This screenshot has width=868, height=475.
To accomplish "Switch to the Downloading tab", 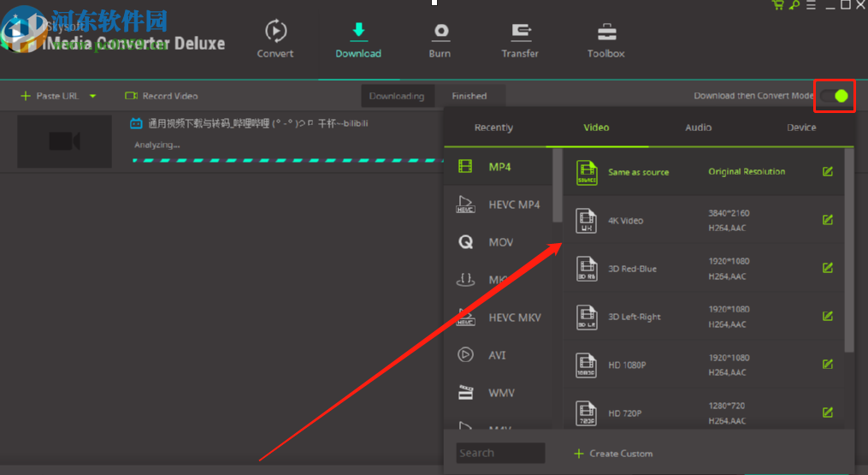I will click(x=397, y=96).
